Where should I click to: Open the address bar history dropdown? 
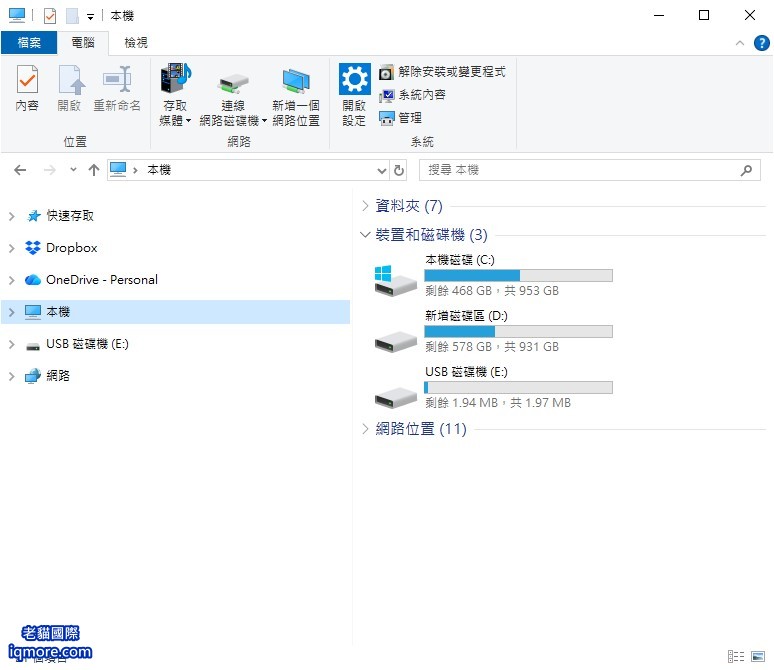click(382, 171)
